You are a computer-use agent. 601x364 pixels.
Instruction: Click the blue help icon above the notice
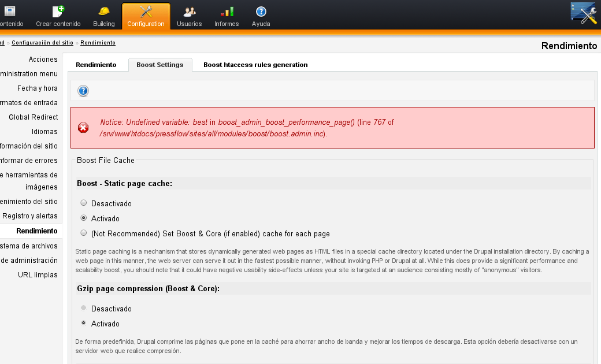[83, 91]
